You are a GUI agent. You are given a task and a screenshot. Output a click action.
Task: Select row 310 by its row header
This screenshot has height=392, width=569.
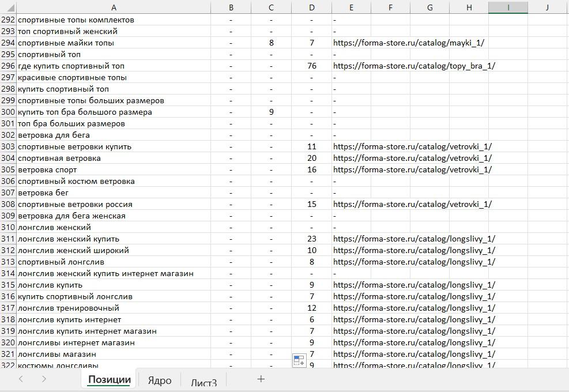point(8,227)
